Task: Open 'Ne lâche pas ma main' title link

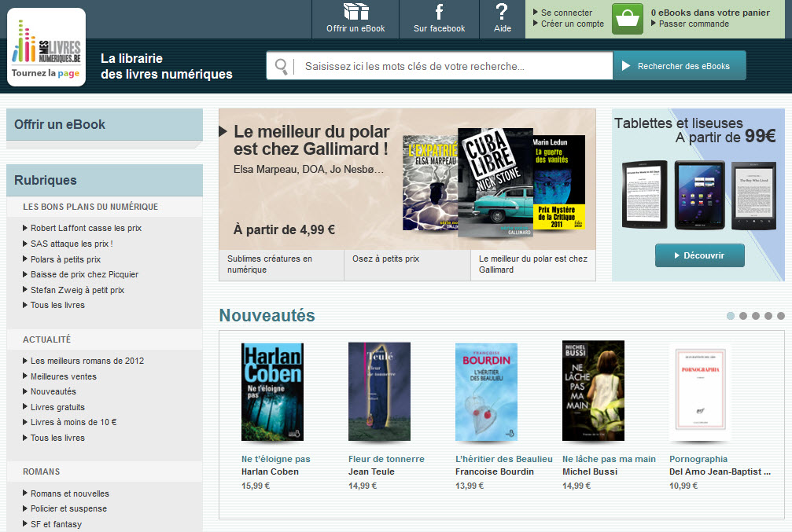Action: tap(610, 460)
